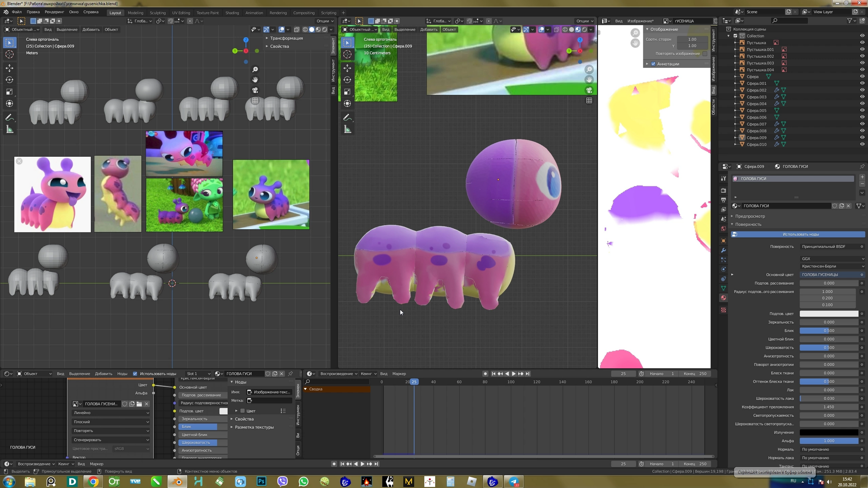The width and height of the screenshot is (868, 488).
Task: Switch to Modeling workspace tab
Action: pos(135,13)
